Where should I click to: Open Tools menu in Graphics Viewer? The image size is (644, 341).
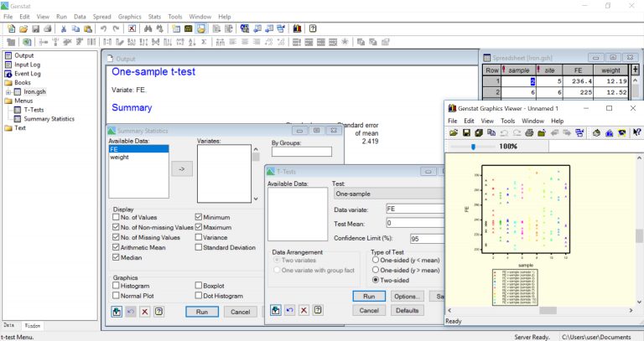(507, 121)
